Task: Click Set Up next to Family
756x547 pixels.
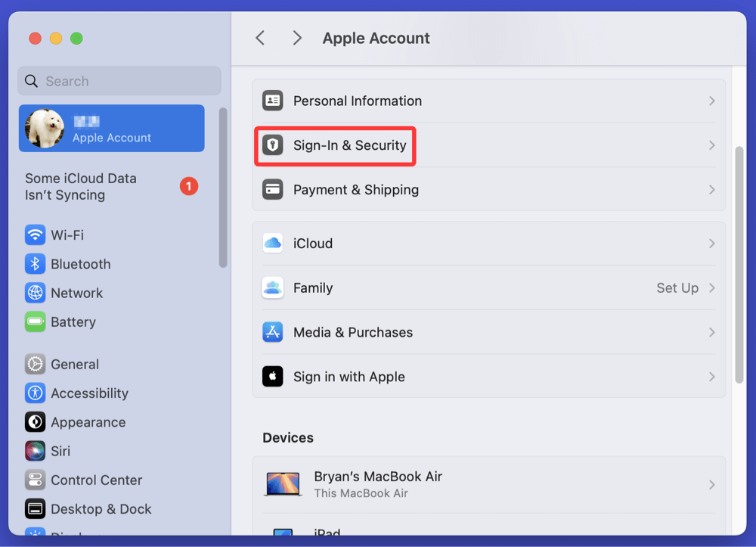Action: [677, 288]
